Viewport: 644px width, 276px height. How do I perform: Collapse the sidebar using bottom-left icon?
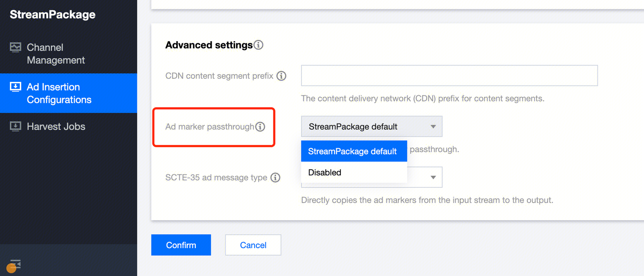15,264
